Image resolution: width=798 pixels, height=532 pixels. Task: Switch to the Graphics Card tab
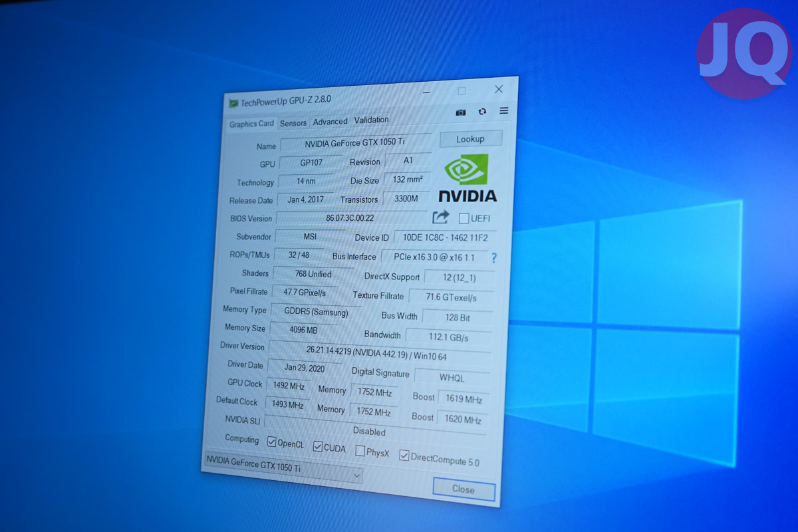[252, 124]
